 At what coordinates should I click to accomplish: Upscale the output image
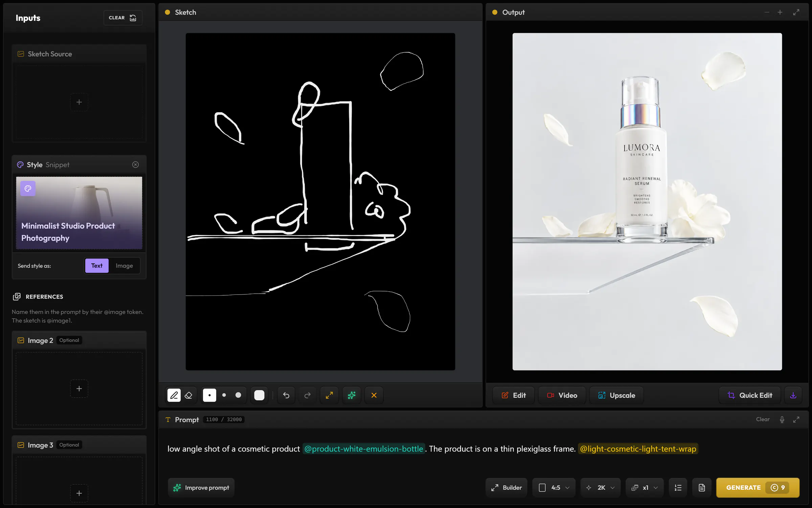pos(616,395)
